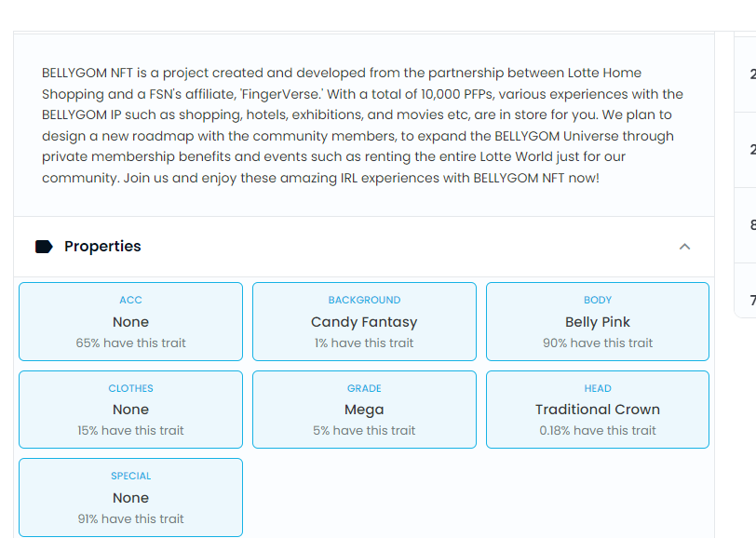
Task: Click the '91% have this trait' text
Action: pos(130,518)
